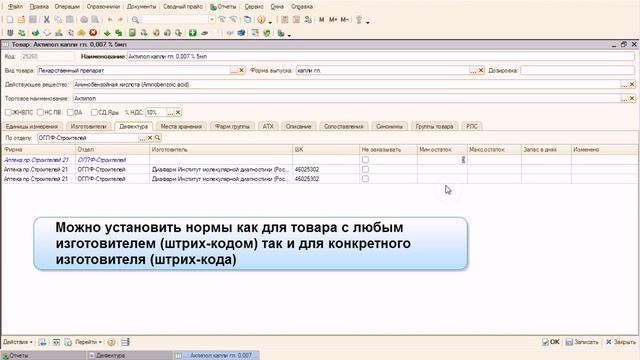Click the Мин остаток cell spinner in first row

(463, 160)
